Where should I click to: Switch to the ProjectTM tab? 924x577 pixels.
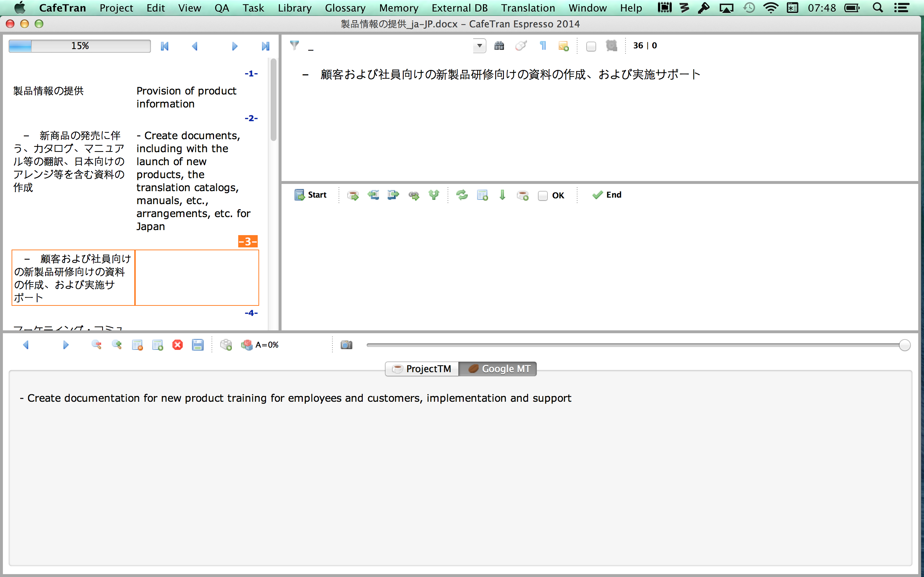[x=422, y=369]
